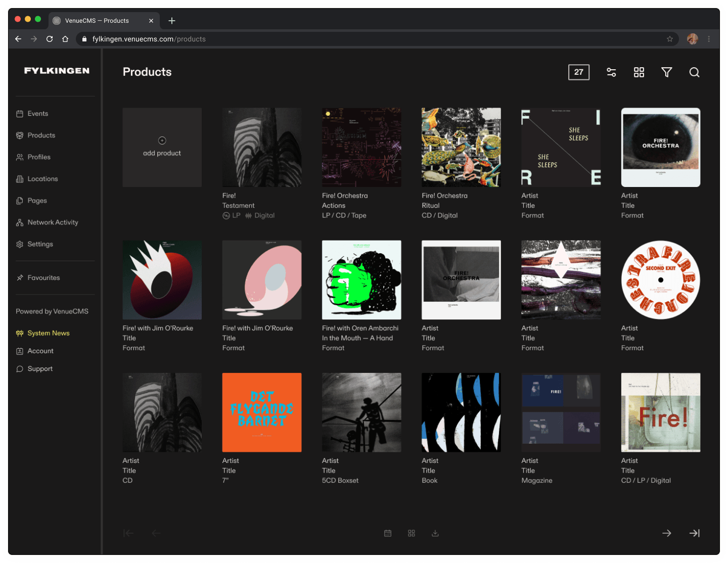Switch to grid view in header
The height and width of the screenshot is (563, 728).
(639, 72)
